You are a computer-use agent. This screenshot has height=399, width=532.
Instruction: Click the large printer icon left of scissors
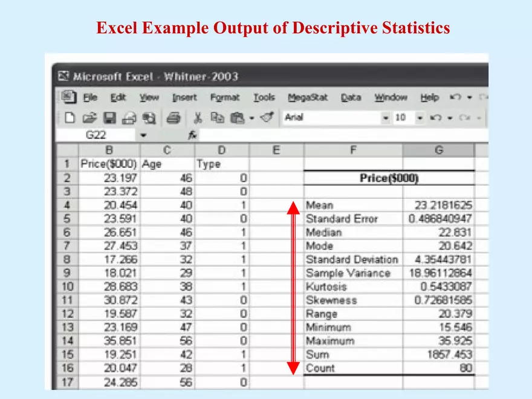point(174,118)
